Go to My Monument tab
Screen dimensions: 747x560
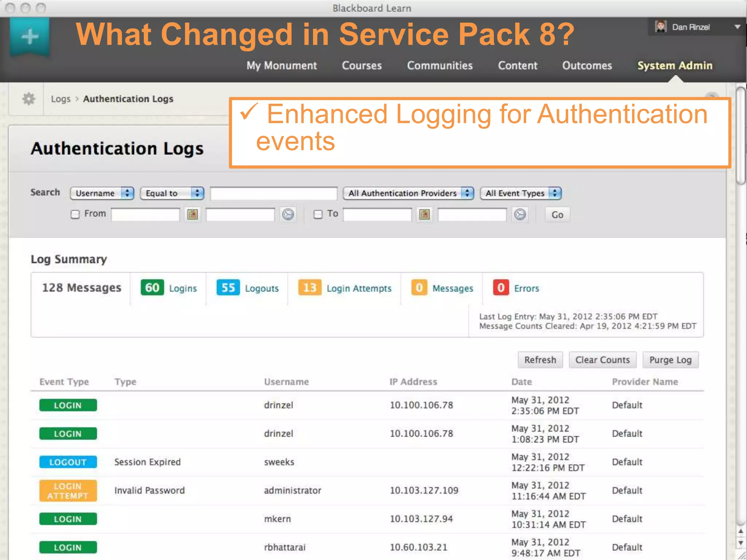282,66
